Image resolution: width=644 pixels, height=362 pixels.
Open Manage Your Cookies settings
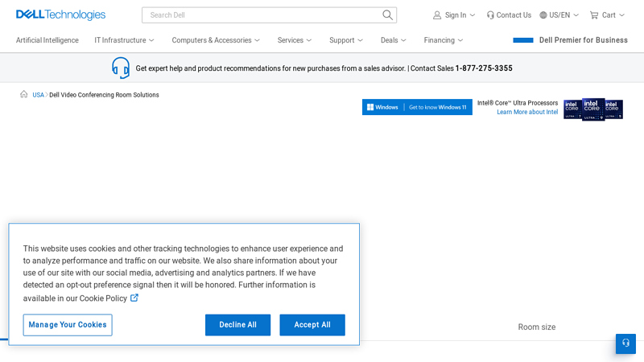point(68,325)
